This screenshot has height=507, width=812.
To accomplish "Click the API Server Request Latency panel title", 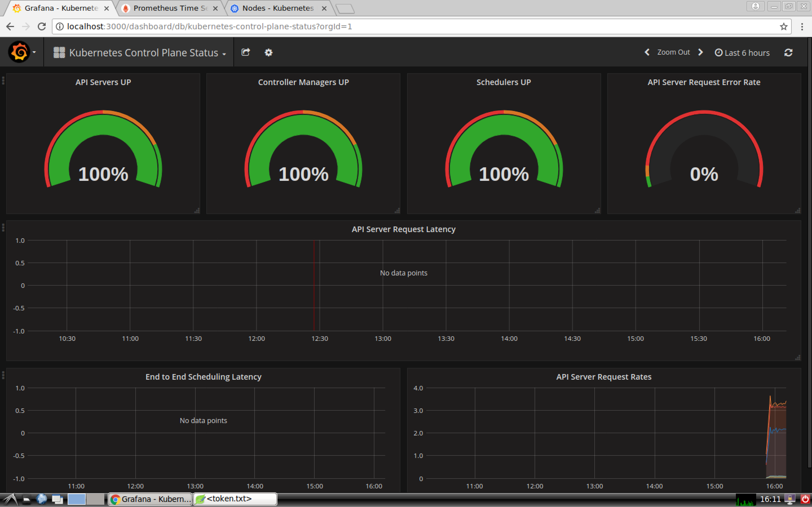I will tap(403, 229).
